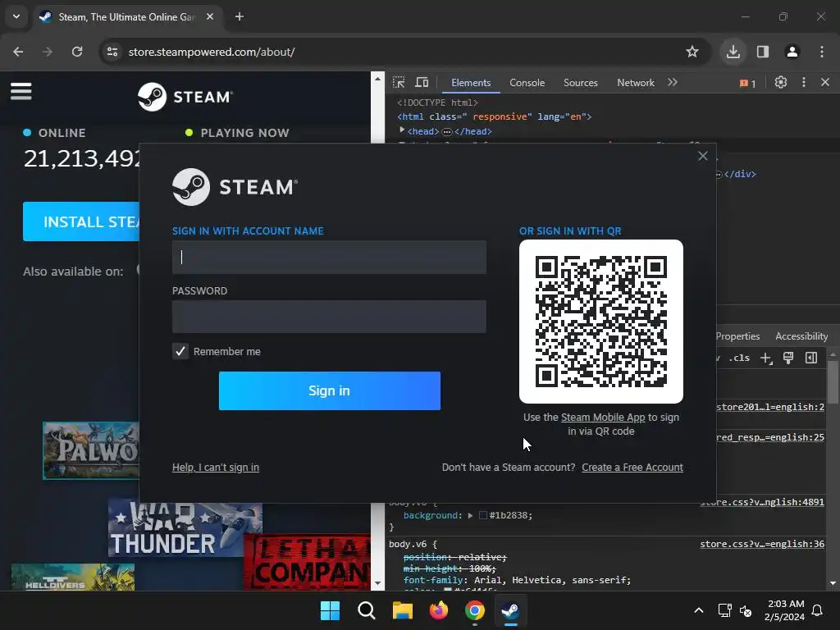Open notification bell in system tray
This screenshot has width=840, height=630.
(x=818, y=610)
